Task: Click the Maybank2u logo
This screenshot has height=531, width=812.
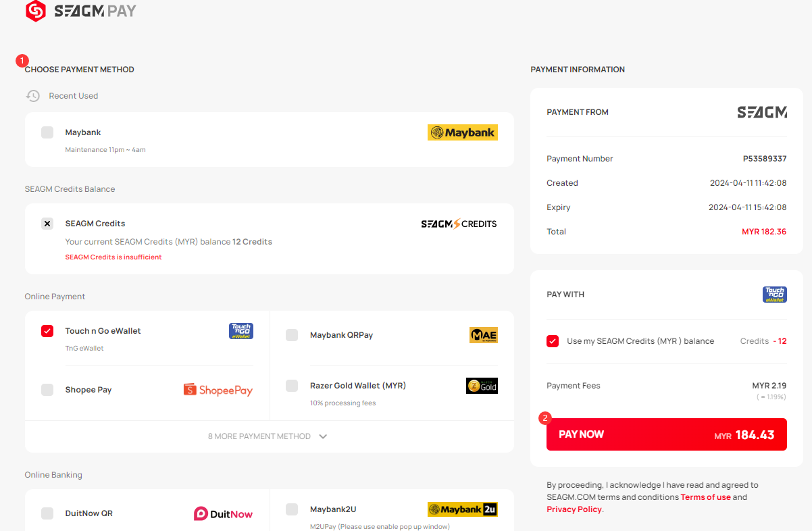Action: [x=463, y=509]
